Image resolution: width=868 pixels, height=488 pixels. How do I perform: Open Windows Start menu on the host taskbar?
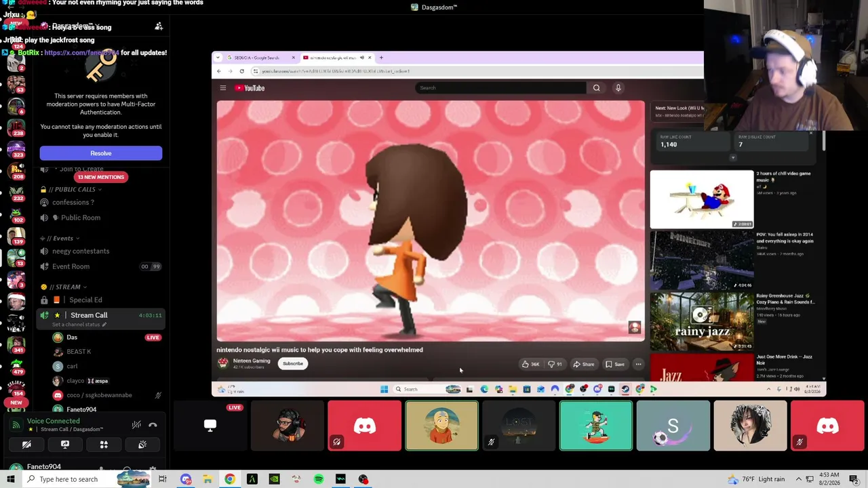coord(11,479)
